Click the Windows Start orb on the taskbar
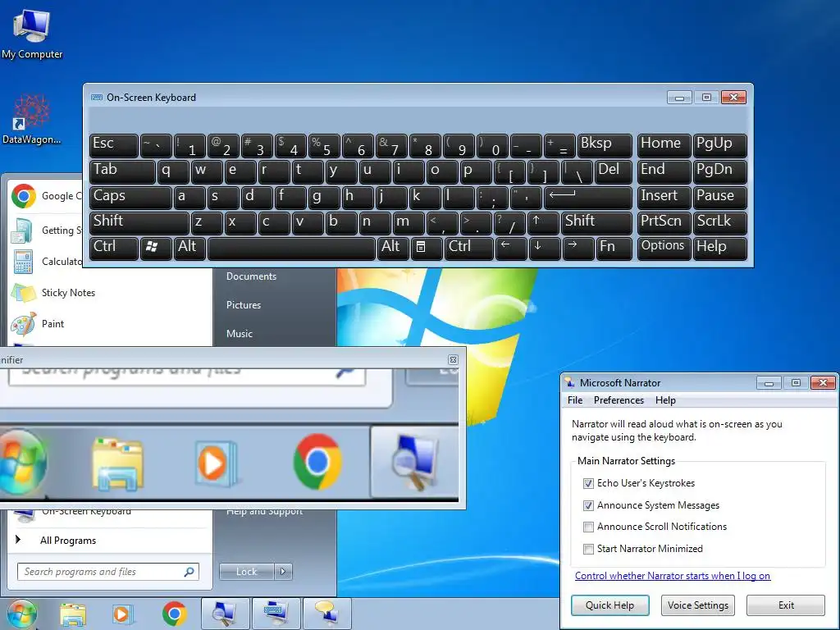Image resolution: width=840 pixels, height=630 pixels. pos(21,614)
